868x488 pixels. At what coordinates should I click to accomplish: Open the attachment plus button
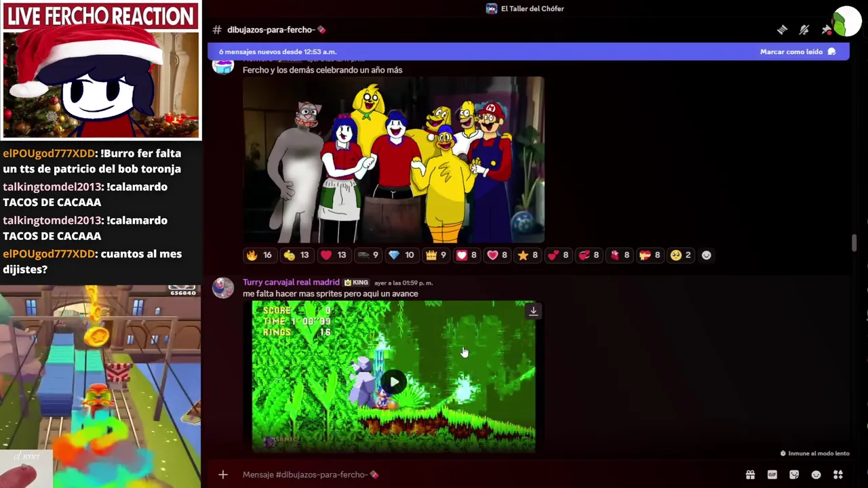223,474
